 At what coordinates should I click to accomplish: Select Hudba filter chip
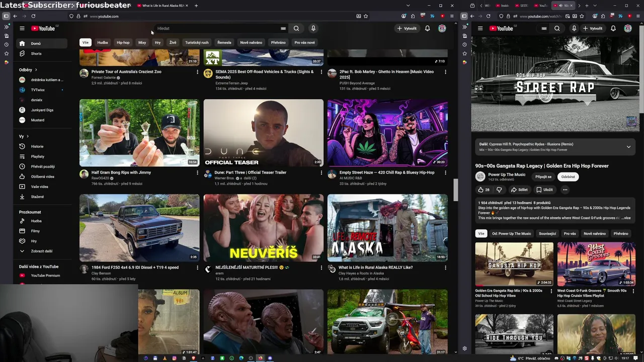(103, 43)
